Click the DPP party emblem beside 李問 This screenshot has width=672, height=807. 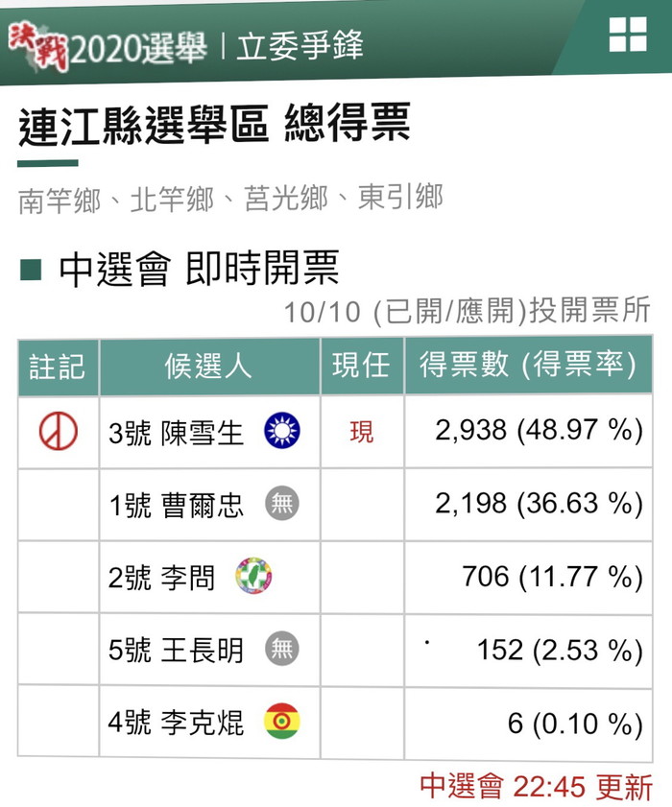tap(253, 576)
